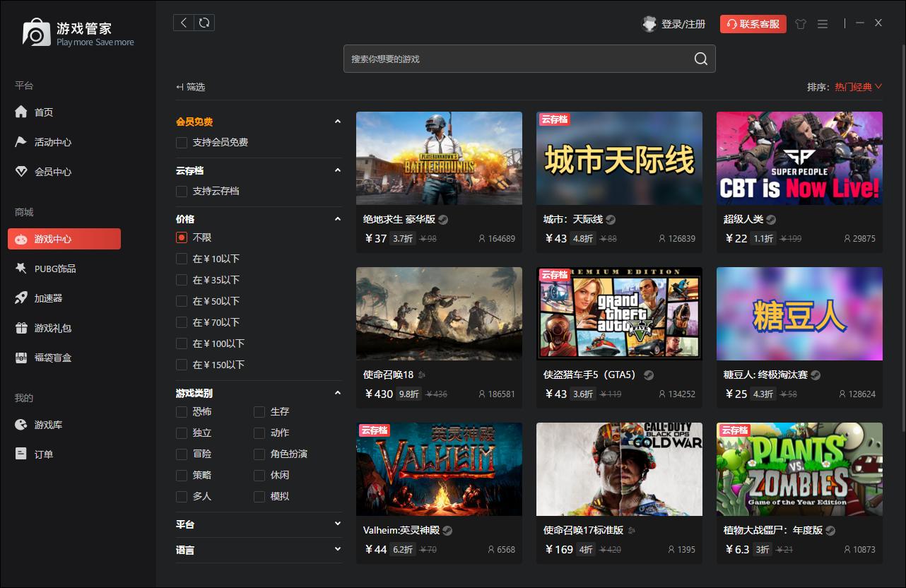Check the 生存 genre filter
The height and width of the screenshot is (588, 906).
tap(259, 411)
